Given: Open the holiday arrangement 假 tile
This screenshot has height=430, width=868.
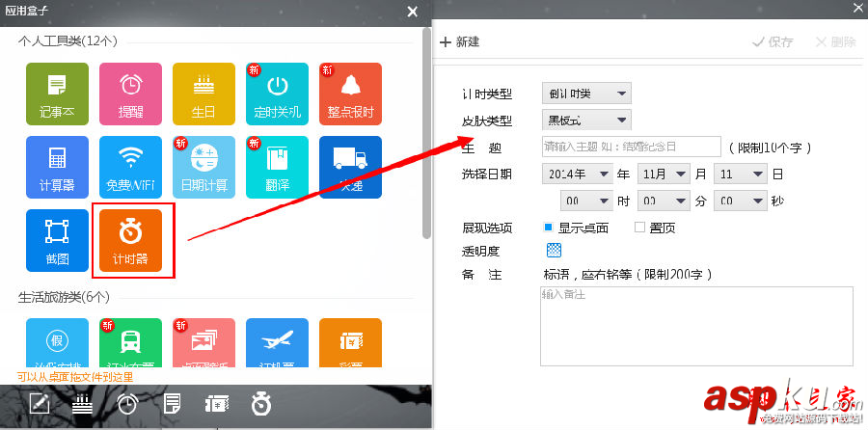Looking at the screenshot, I should tap(57, 342).
